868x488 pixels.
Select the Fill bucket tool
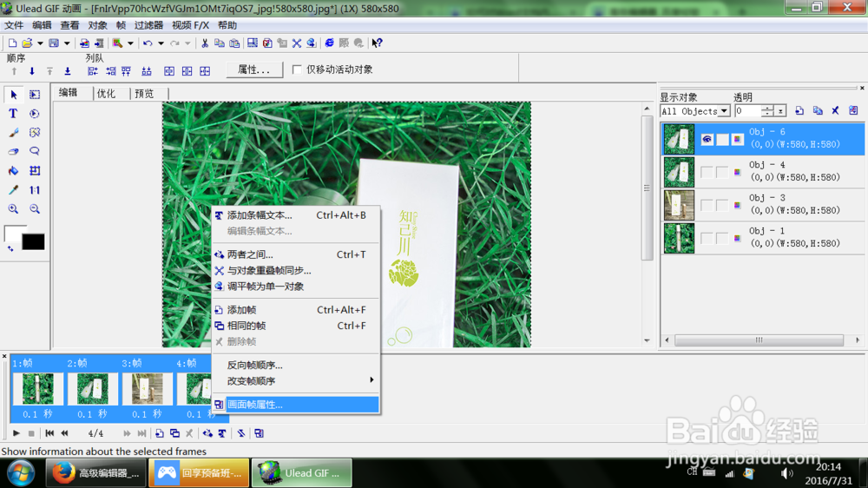click(13, 170)
